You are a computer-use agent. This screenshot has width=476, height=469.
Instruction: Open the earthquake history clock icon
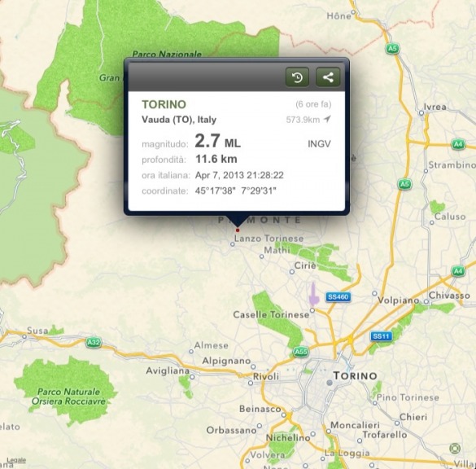click(297, 77)
